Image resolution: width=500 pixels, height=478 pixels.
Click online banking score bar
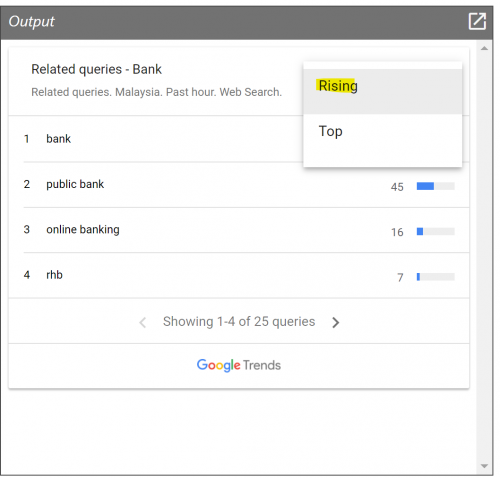coord(435,231)
